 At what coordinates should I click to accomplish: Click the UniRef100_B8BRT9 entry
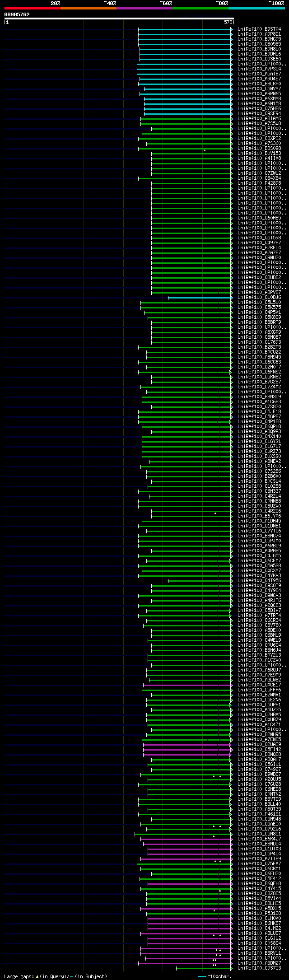click(259, 322)
